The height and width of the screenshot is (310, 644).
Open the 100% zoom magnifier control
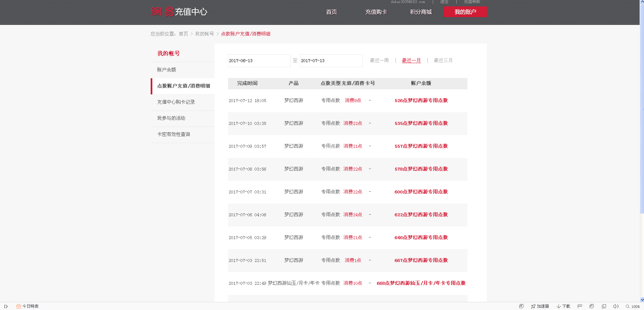click(x=628, y=306)
